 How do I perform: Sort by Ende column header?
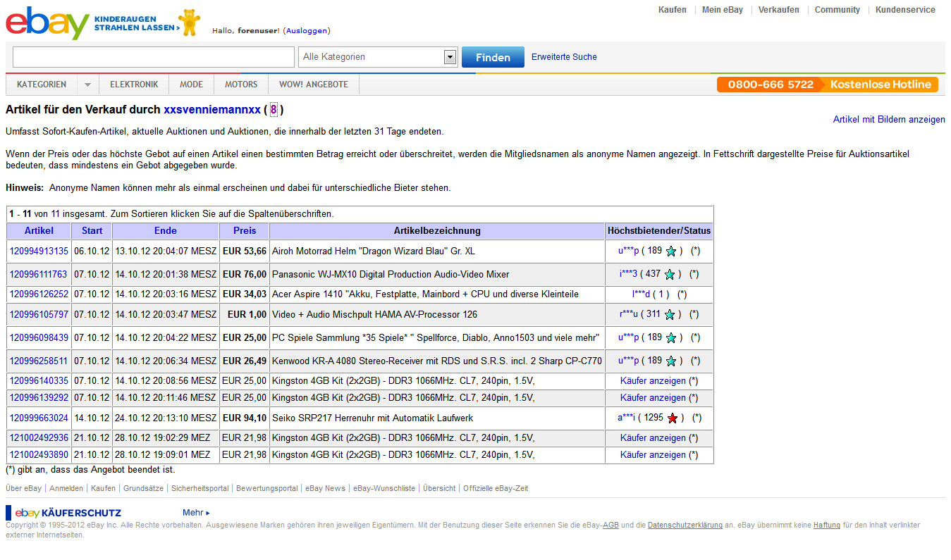tap(166, 231)
